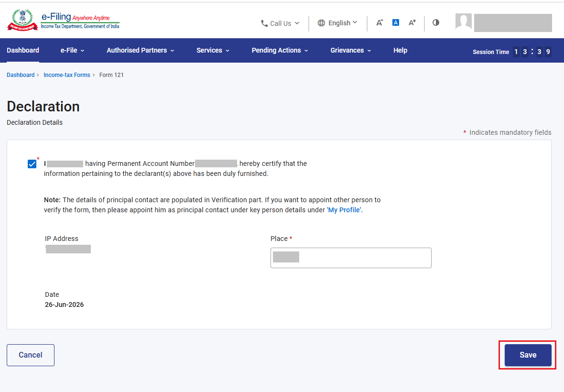Click the Save button
The height and width of the screenshot is (392, 564).
(528, 355)
